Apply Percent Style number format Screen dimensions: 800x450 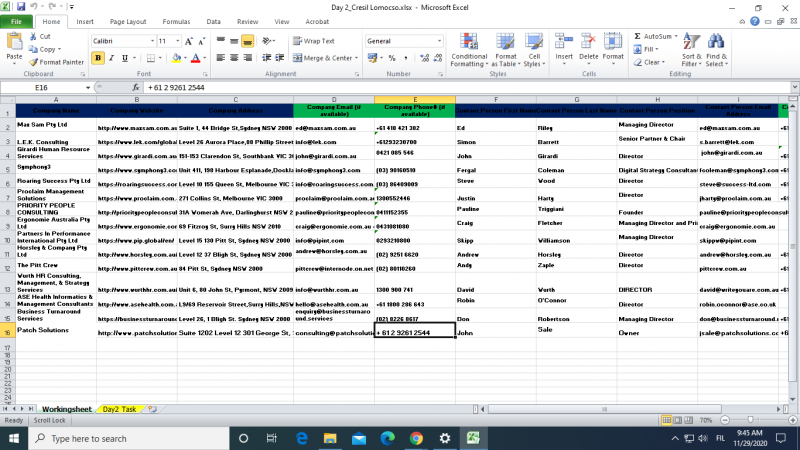pyautogui.click(x=392, y=58)
